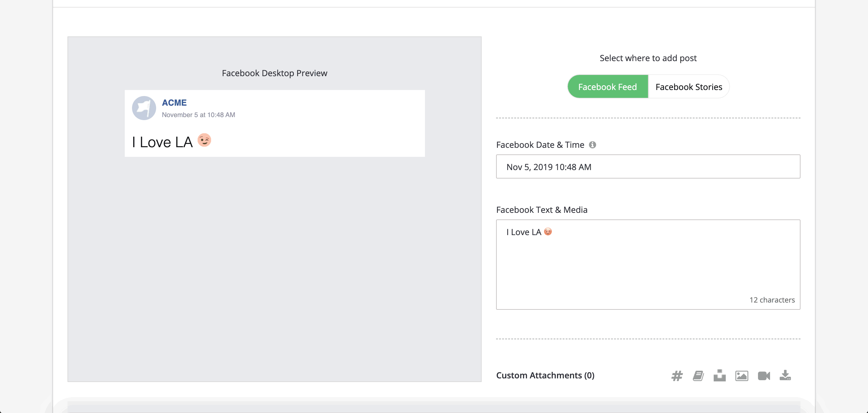Upload a custom attachment
This screenshot has height=413, width=868.
[720, 375]
